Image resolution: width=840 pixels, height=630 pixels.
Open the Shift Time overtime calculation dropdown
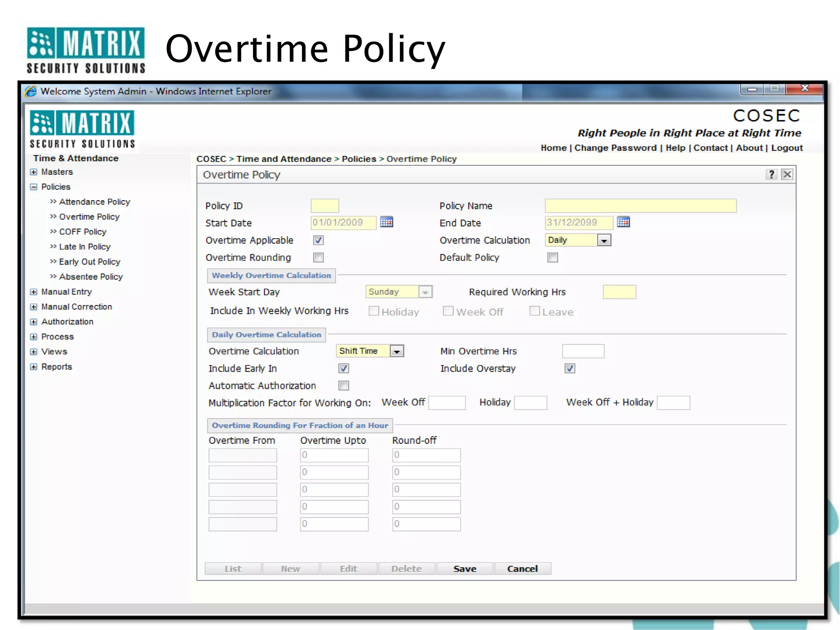click(x=370, y=351)
